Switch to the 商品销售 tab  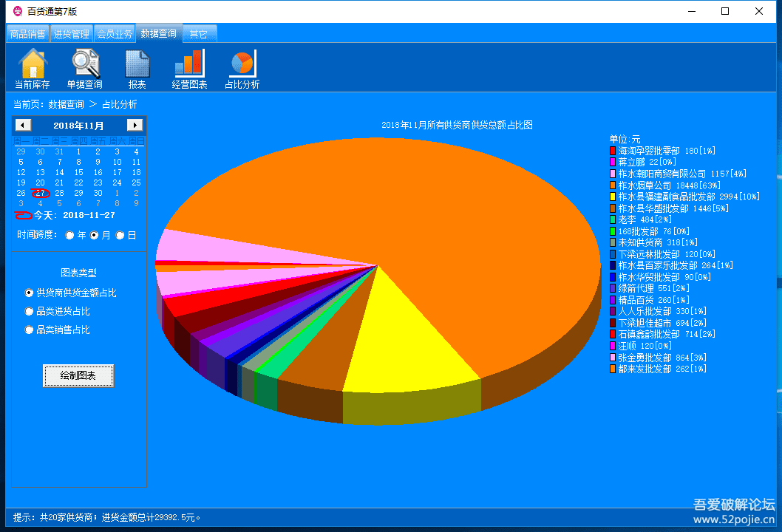click(28, 34)
